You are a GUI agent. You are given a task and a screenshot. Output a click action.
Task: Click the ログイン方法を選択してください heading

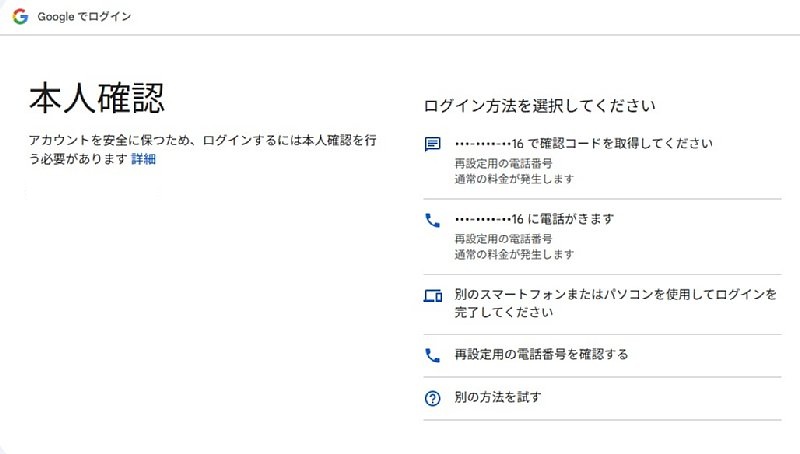point(539,105)
